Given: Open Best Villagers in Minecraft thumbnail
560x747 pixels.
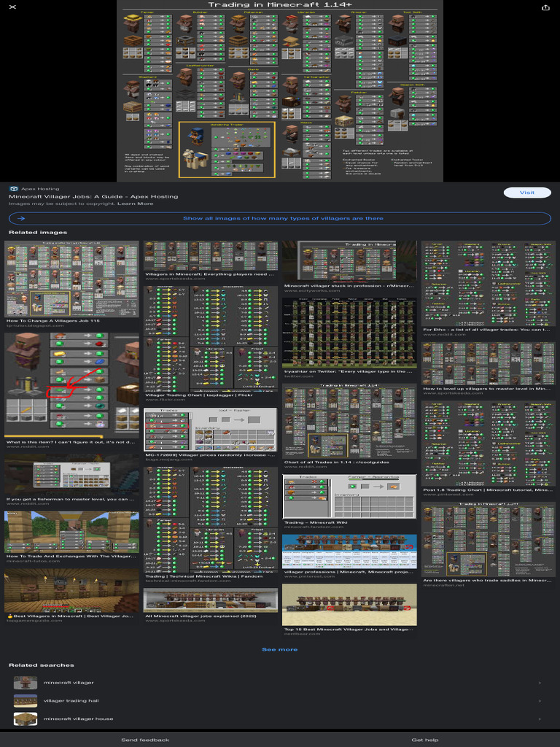Looking at the screenshot, I should (72, 590).
